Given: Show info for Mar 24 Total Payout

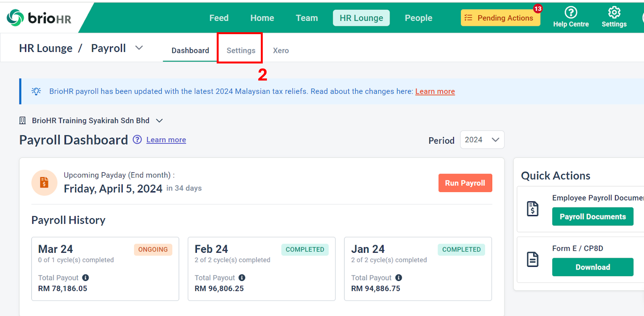Looking at the screenshot, I should click(85, 278).
